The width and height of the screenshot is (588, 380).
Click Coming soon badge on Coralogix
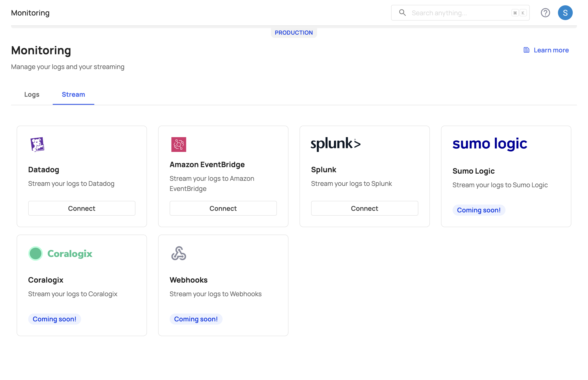coord(54,318)
